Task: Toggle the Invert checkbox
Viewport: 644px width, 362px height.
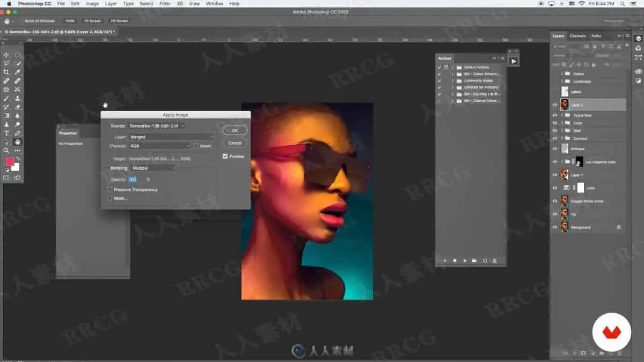Action: point(196,146)
